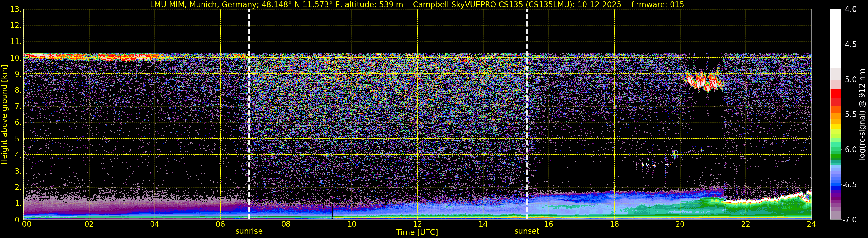Click the 06 tick on the time axis
868x238 pixels.
click(220, 224)
